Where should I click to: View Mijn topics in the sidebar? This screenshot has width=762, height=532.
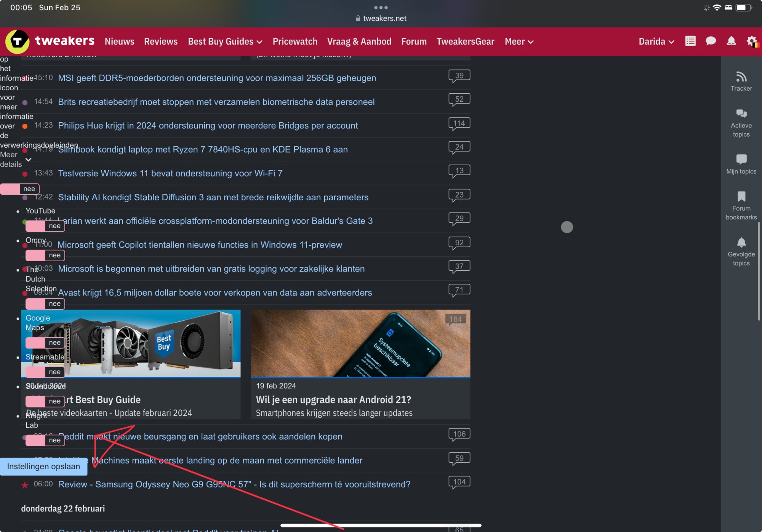point(741,164)
